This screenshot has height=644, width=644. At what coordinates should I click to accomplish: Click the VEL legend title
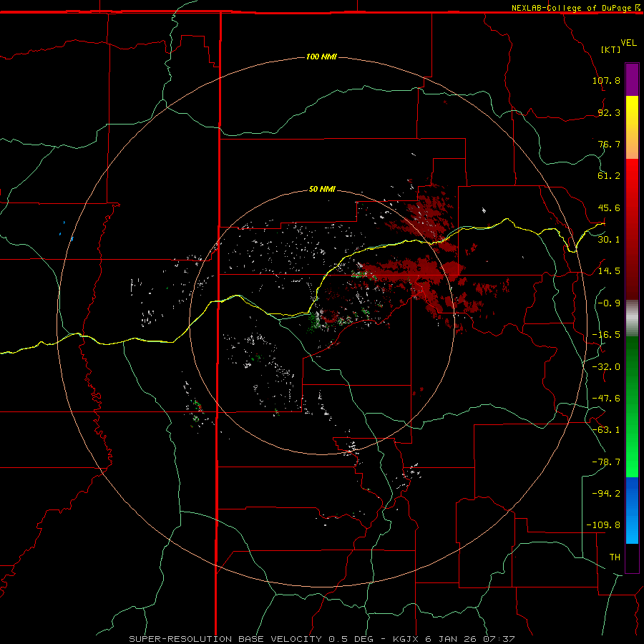point(628,43)
